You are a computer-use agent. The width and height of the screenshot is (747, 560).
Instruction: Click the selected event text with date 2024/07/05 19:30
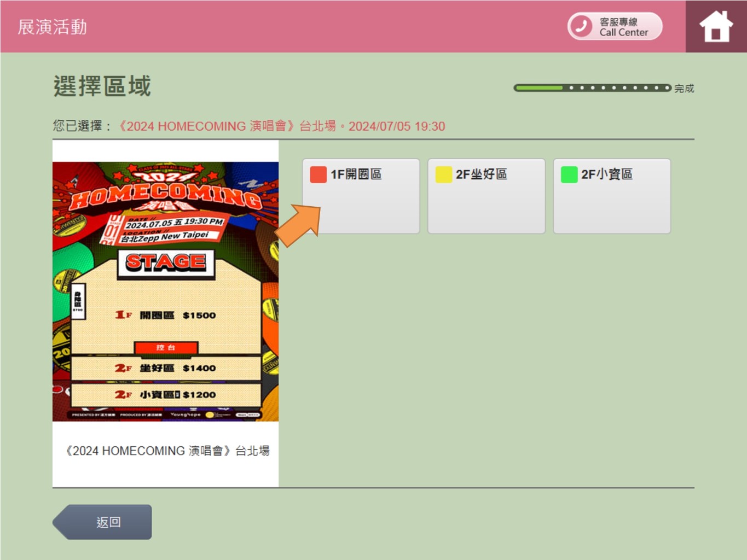coord(282,126)
